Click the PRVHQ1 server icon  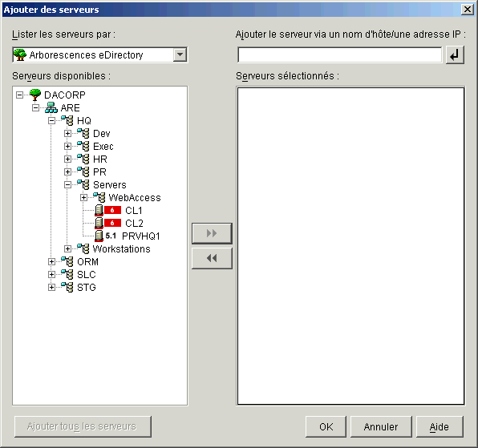(99, 236)
